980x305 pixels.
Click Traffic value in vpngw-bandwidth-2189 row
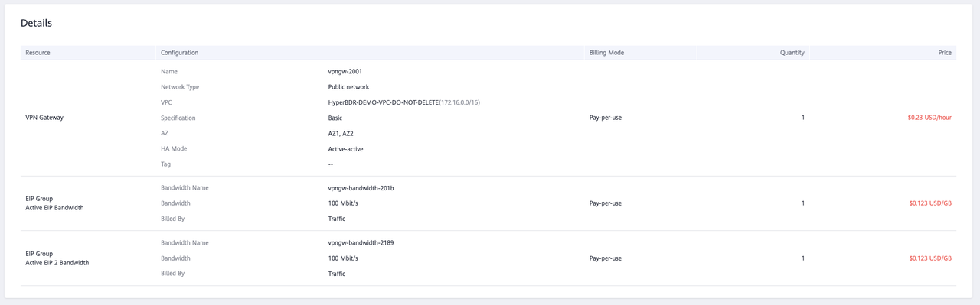coord(337,274)
